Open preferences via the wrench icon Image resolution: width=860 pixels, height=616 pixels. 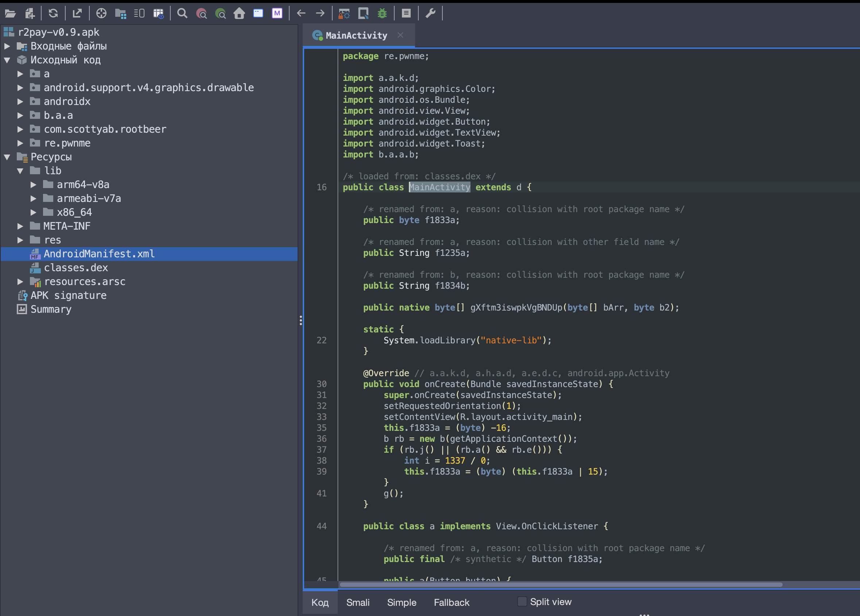[x=430, y=13]
